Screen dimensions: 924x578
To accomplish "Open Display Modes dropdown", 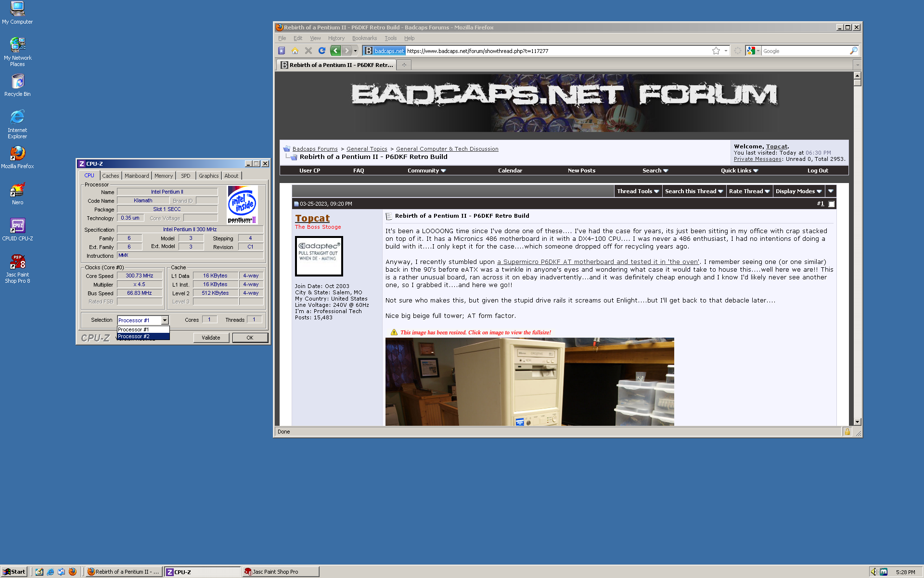I will coord(798,191).
